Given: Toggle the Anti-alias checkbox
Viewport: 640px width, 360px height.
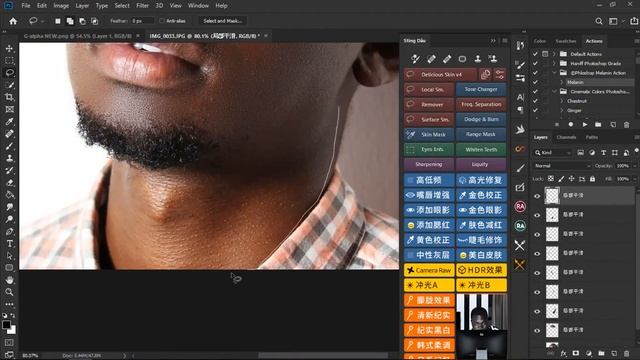Looking at the screenshot, I should click(x=162, y=21).
